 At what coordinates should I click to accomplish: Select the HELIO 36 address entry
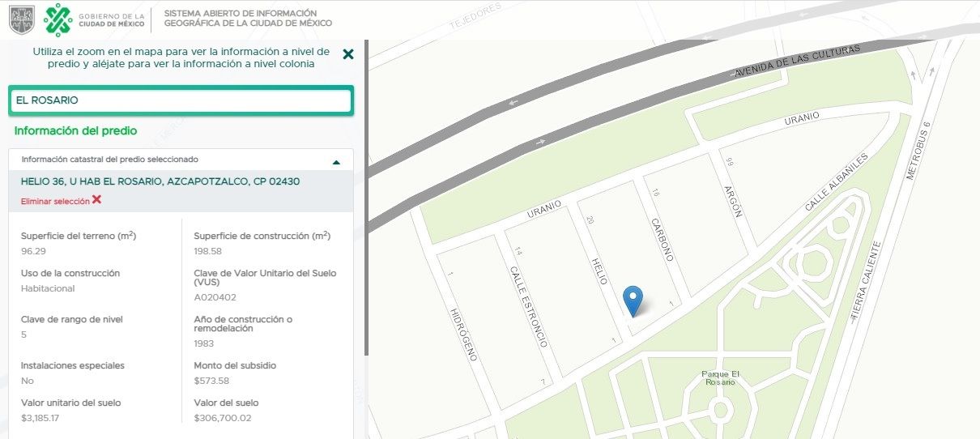[160, 181]
